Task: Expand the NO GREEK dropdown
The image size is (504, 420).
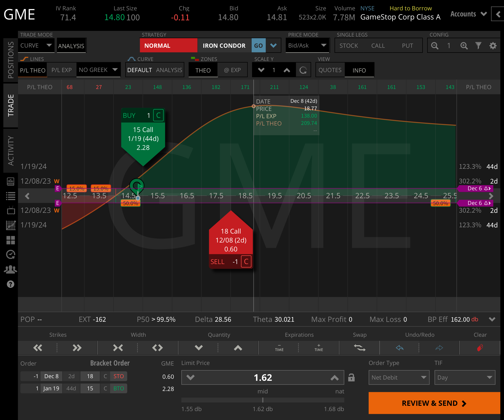Action: coord(98,70)
